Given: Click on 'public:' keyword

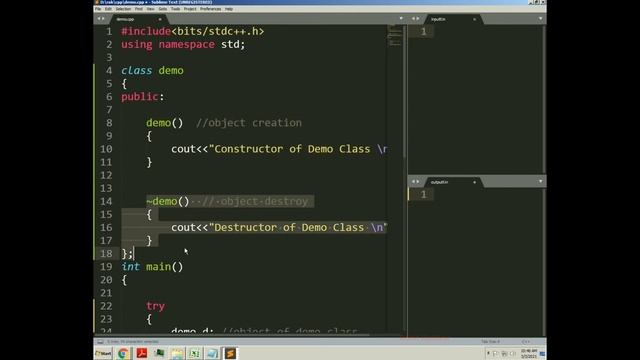Looking at the screenshot, I should point(142,97).
